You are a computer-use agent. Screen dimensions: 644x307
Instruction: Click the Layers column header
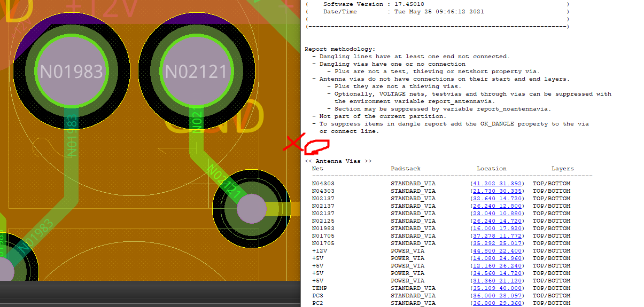point(563,168)
